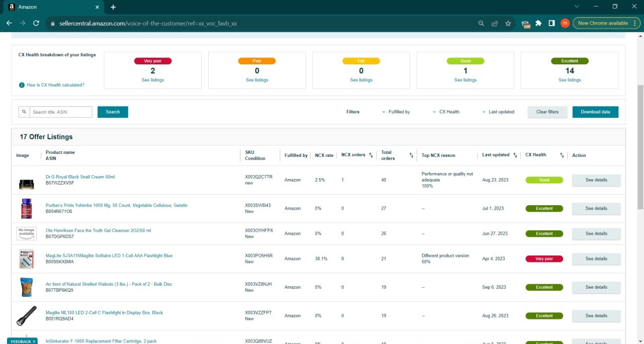
Task: Click the New Chrome available update button
Action: click(606, 23)
